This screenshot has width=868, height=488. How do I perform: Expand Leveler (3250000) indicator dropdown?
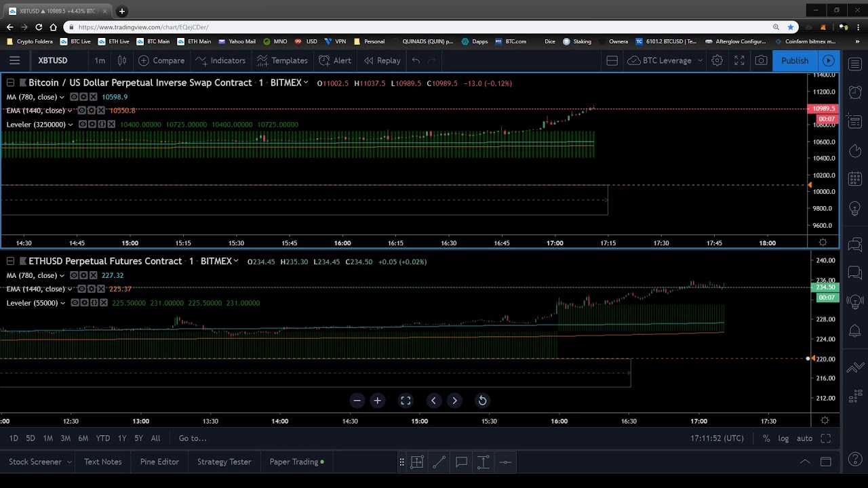[71, 124]
